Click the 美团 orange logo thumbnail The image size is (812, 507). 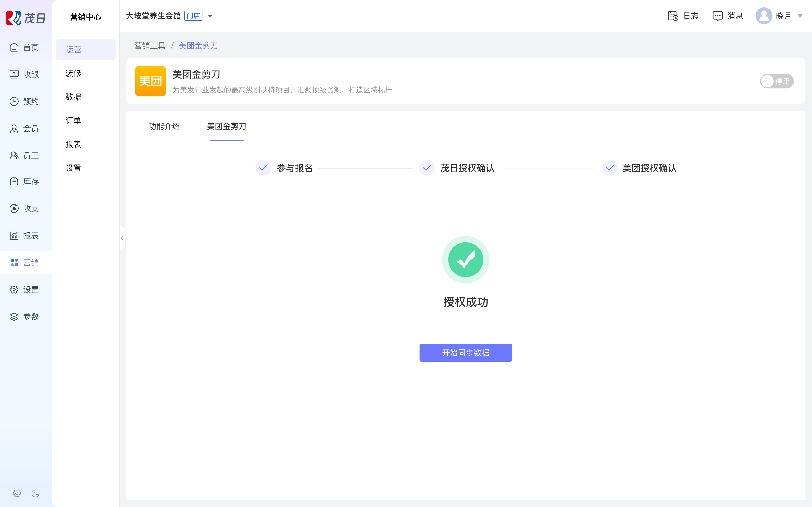click(150, 81)
